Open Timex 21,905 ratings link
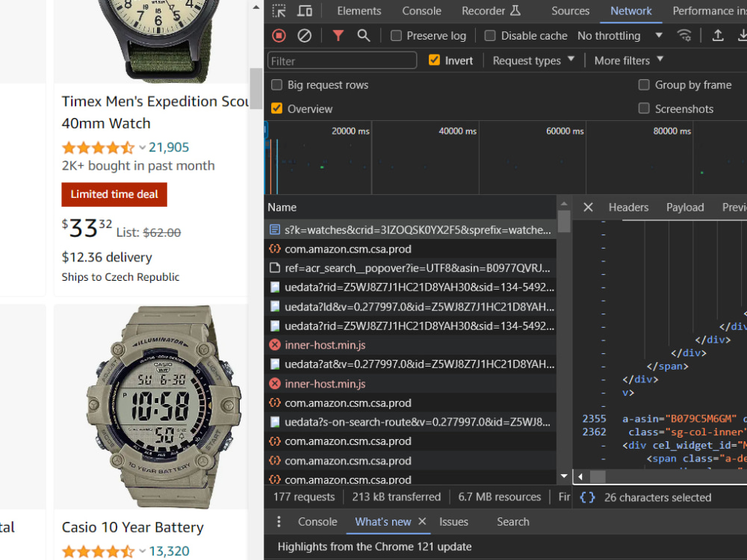747x560 pixels. coord(169,148)
